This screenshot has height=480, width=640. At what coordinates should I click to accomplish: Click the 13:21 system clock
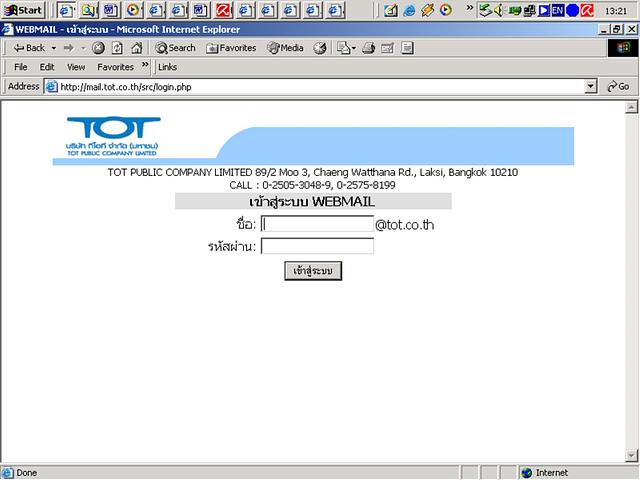pos(616,11)
